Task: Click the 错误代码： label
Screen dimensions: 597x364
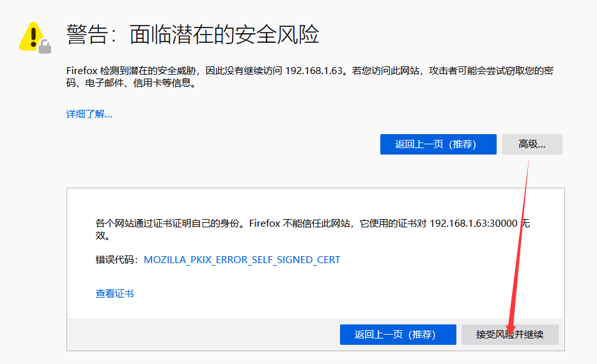Action: pos(117,260)
